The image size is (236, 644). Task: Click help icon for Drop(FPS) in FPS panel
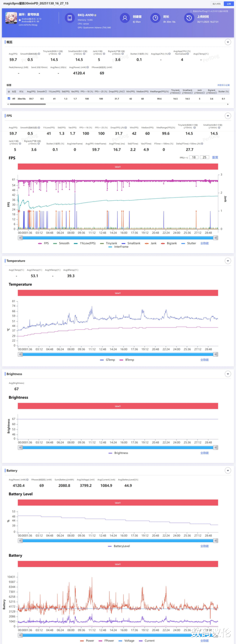(126, 128)
